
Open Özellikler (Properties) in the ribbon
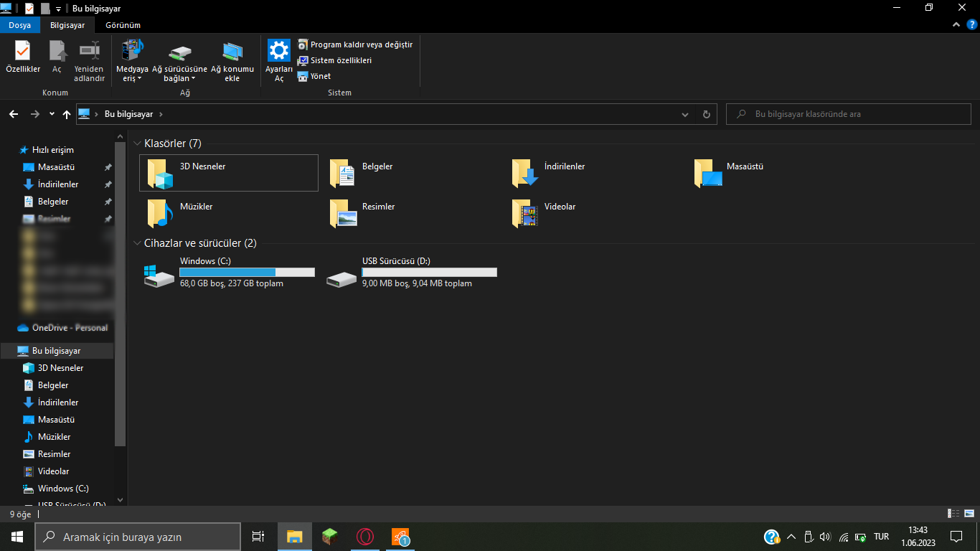(23, 57)
